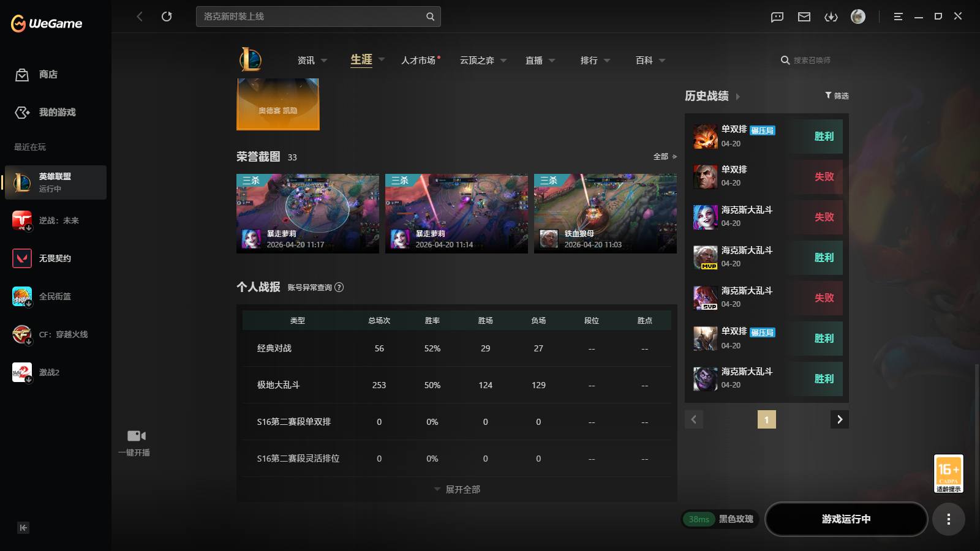The width and height of the screenshot is (980, 551).
Task: Open the 11:17 三杀 暴走萝莉 screenshot
Action: pos(307,214)
